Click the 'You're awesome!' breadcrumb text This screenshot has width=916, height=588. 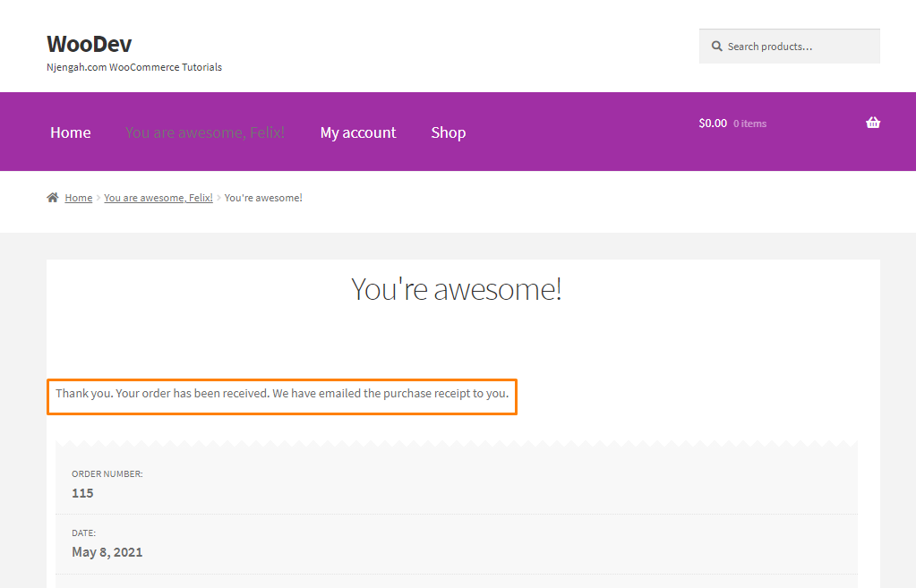point(263,198)
